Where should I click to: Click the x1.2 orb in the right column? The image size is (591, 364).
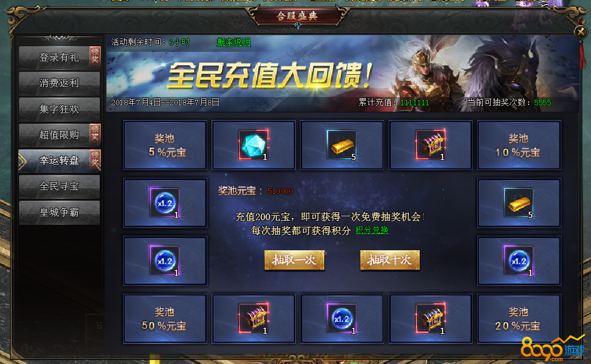point(519,261)
